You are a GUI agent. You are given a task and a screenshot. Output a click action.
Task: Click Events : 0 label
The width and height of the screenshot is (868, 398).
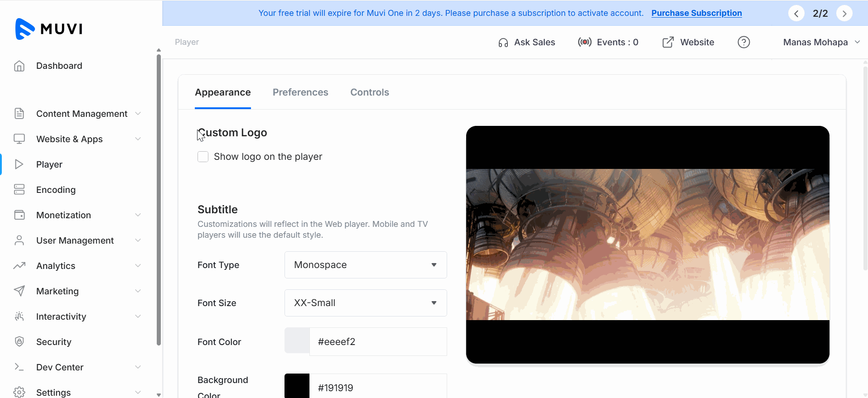tap(617, 42)
